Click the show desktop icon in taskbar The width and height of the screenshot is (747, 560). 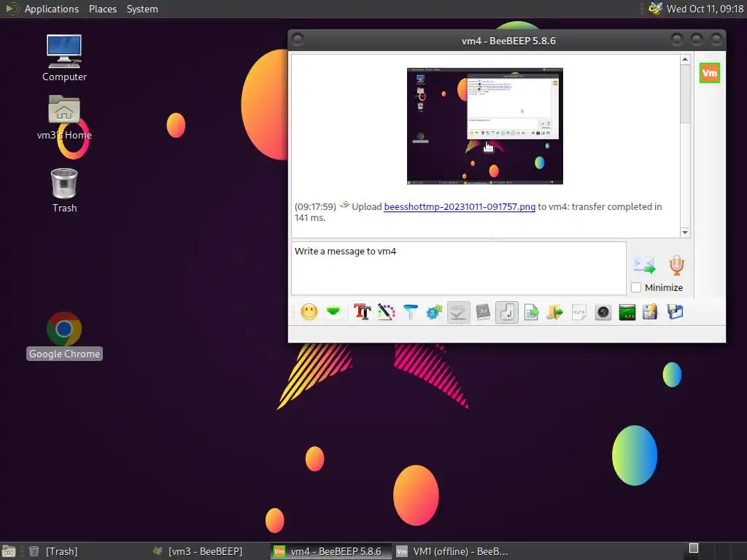[x=9, y=551]
